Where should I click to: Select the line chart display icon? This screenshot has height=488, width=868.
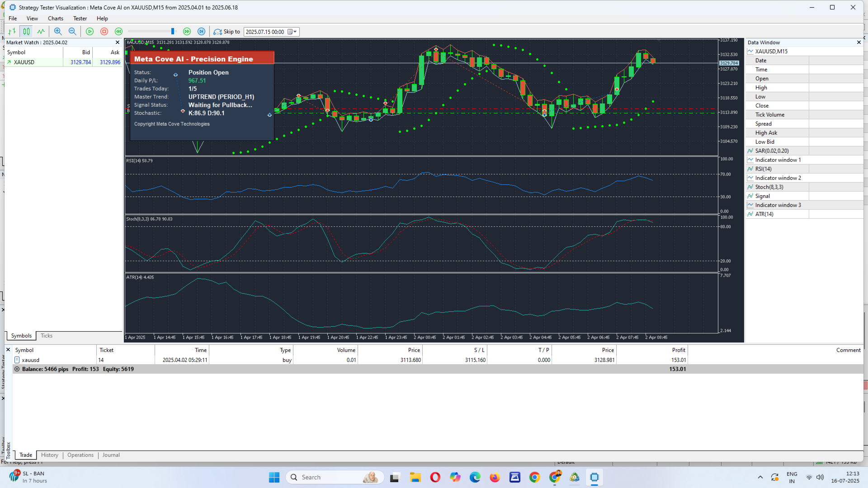coord(41,32)
